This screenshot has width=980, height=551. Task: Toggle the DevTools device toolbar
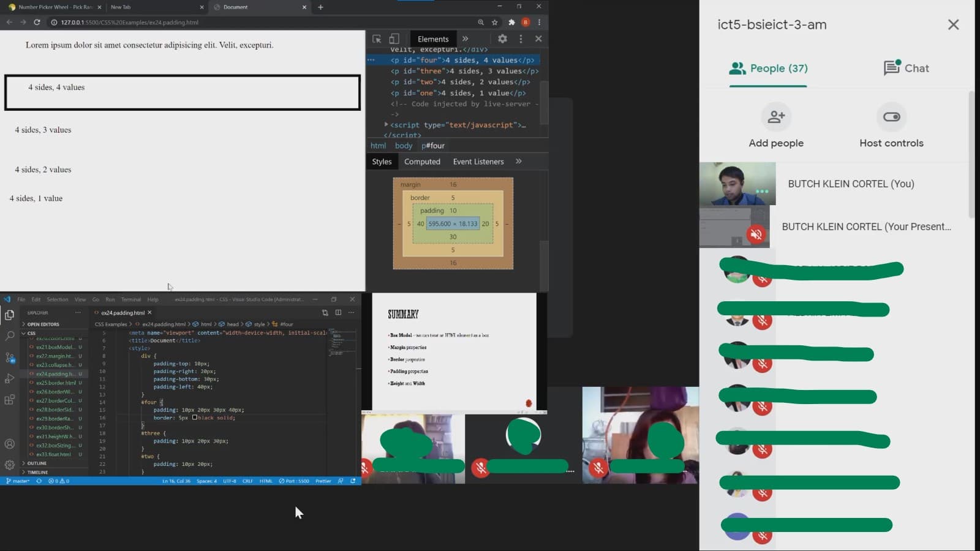[x=394, y=39]
